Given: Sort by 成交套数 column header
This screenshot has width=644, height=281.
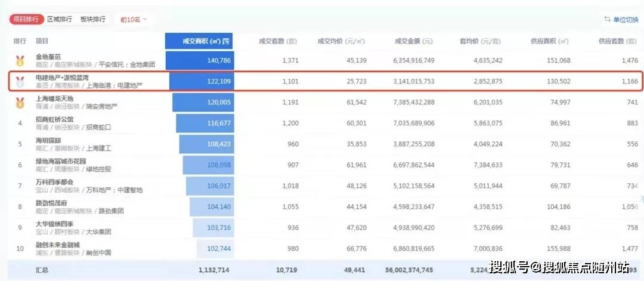Looking at the screenshot, I should coord(278,41).
